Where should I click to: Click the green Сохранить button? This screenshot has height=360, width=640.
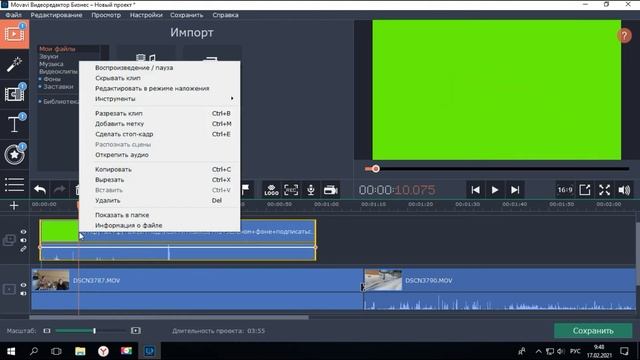pyautogui.click(x=593, y=331)
